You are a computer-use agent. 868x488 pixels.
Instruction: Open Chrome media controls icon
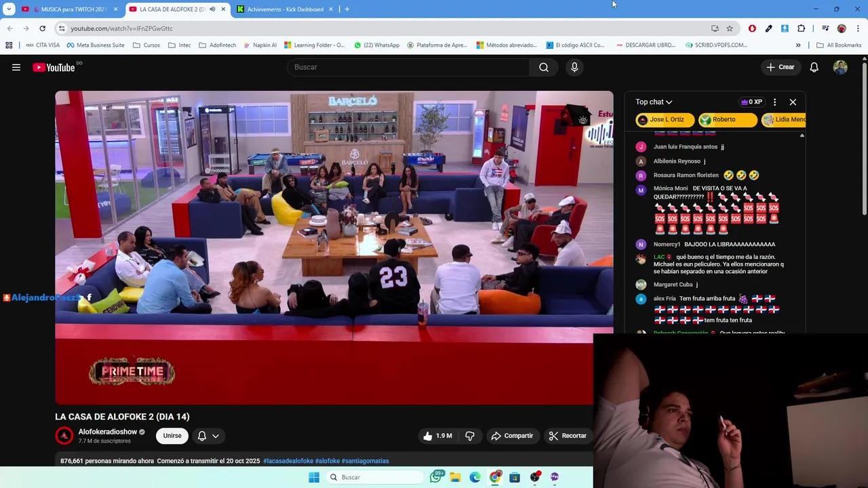click(x=825, y=28)
